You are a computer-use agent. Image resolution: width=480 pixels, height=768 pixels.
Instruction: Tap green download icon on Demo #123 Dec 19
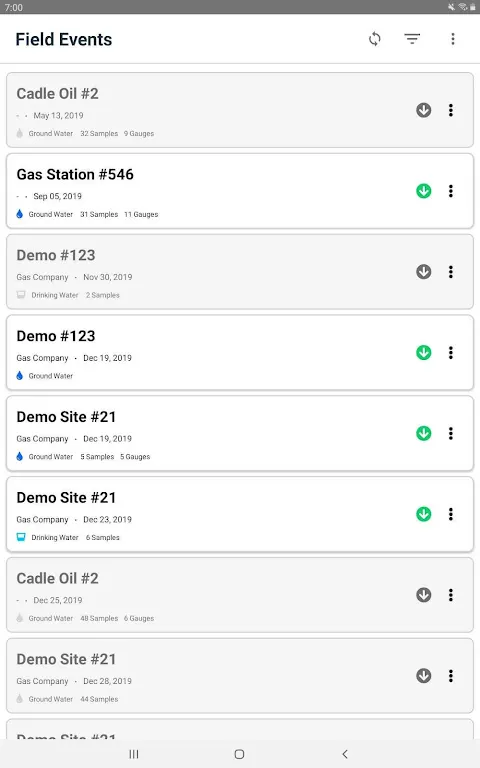pyautogui.click(x=424, y=353)
